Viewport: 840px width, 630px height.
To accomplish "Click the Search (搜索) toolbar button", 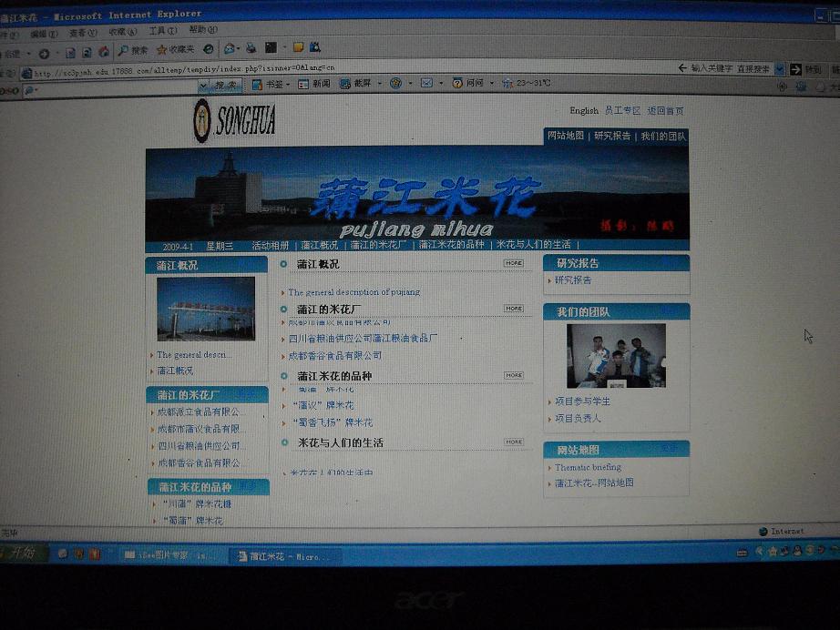I will coord(132,49).
